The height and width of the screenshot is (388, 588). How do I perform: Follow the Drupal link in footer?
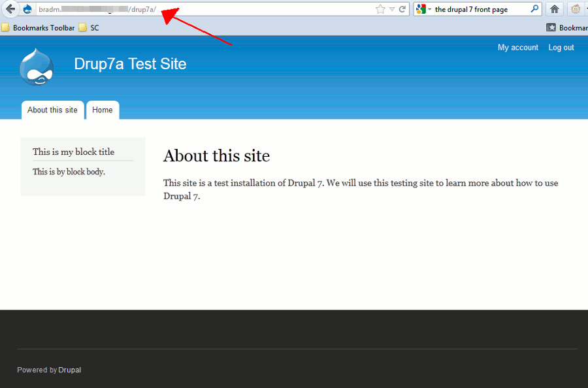(x=70, y=370)
